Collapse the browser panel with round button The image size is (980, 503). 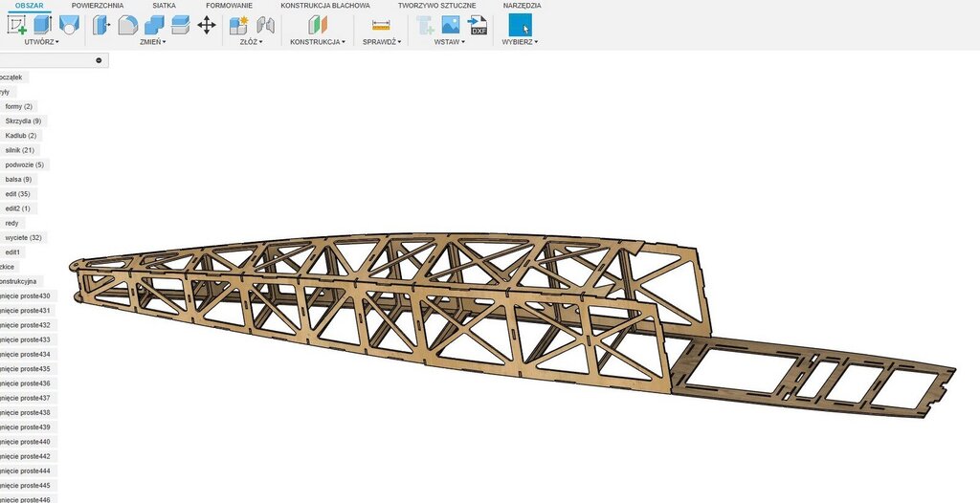(x=99, y=60)
